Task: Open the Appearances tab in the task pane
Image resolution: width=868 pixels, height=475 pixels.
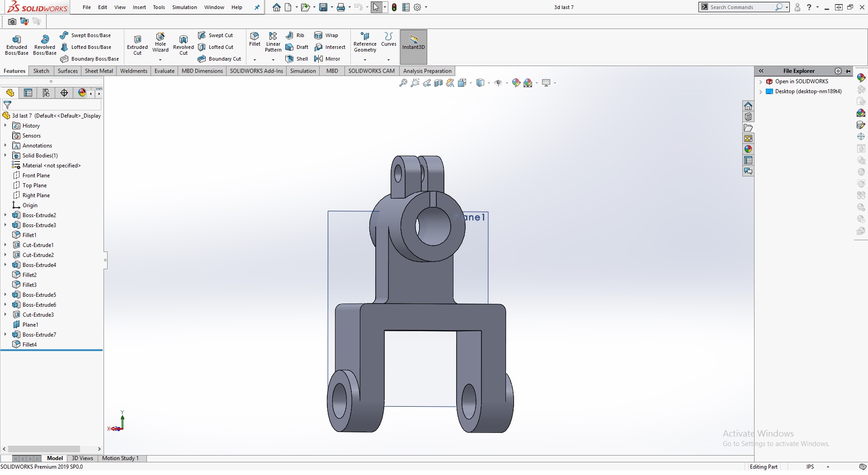Action: click(748, 149)
